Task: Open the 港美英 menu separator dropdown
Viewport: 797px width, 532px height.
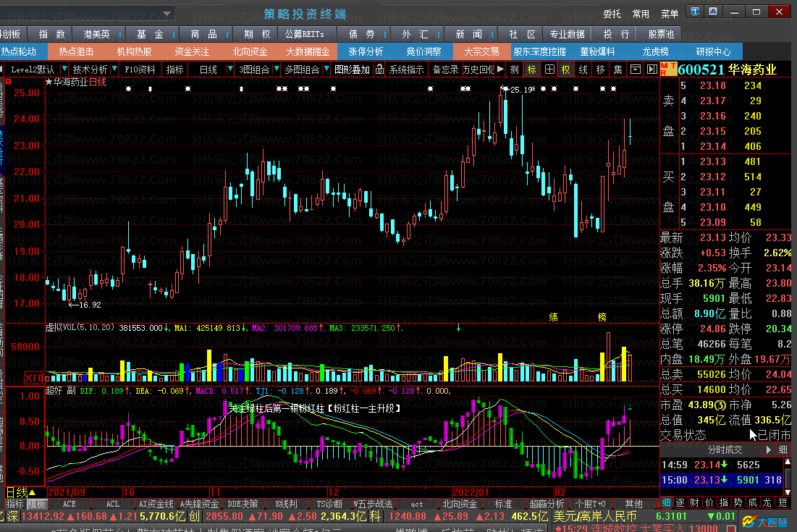Action: 120,35
